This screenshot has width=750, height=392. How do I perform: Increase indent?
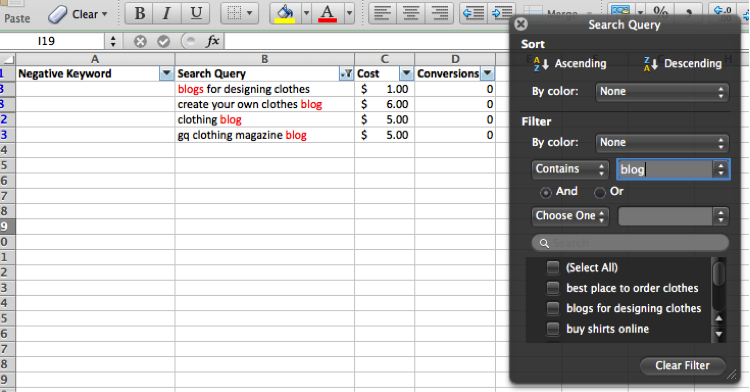click(x=500, y=13)
